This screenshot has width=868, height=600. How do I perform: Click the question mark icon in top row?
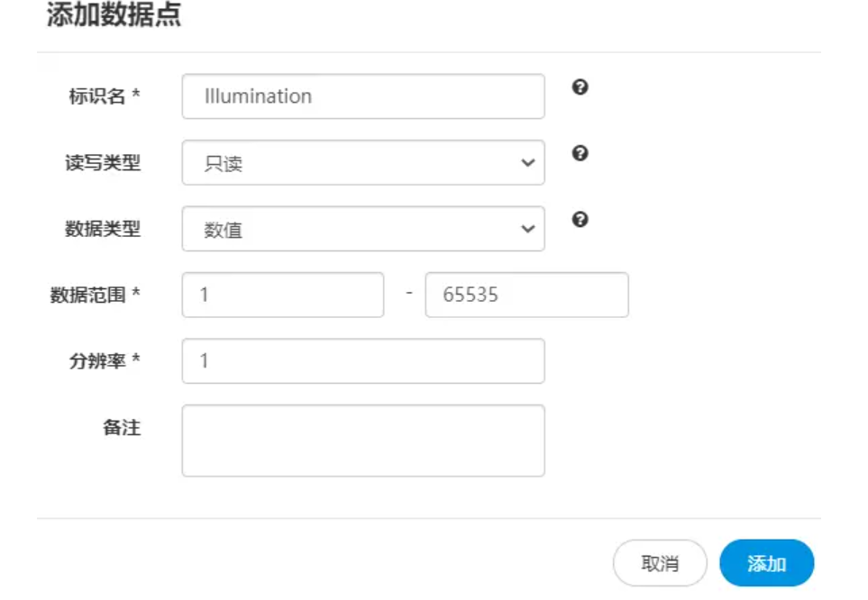pyautogui.click(x=581, y=87)
